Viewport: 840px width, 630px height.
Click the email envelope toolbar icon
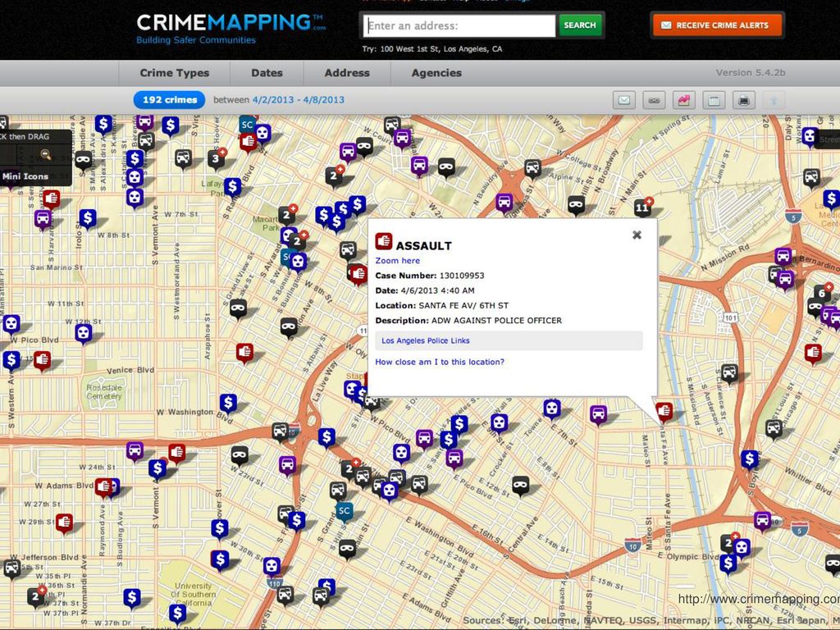tap(624, 100)
